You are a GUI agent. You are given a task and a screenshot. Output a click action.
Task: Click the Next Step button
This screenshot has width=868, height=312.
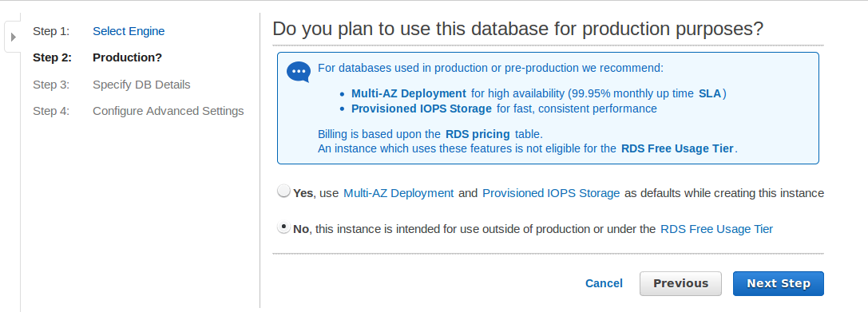(779, 283)
